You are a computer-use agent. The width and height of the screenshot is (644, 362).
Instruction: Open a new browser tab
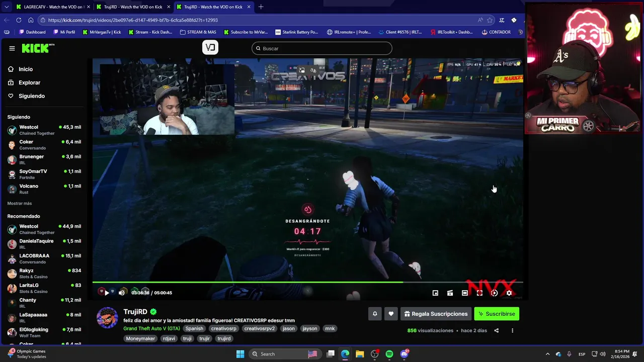pyautogui.click(x=261, y=7)
